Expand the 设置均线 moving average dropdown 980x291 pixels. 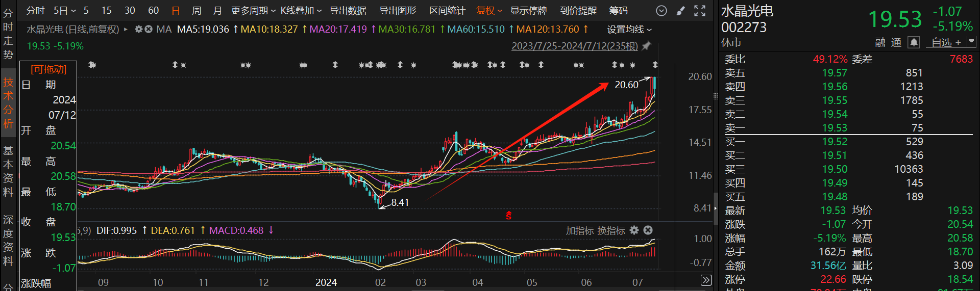click(x=629, y=30)
